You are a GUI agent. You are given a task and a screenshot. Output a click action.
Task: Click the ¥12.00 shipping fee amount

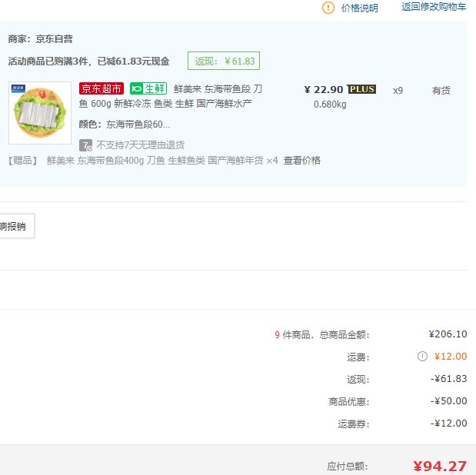(451, 357)
